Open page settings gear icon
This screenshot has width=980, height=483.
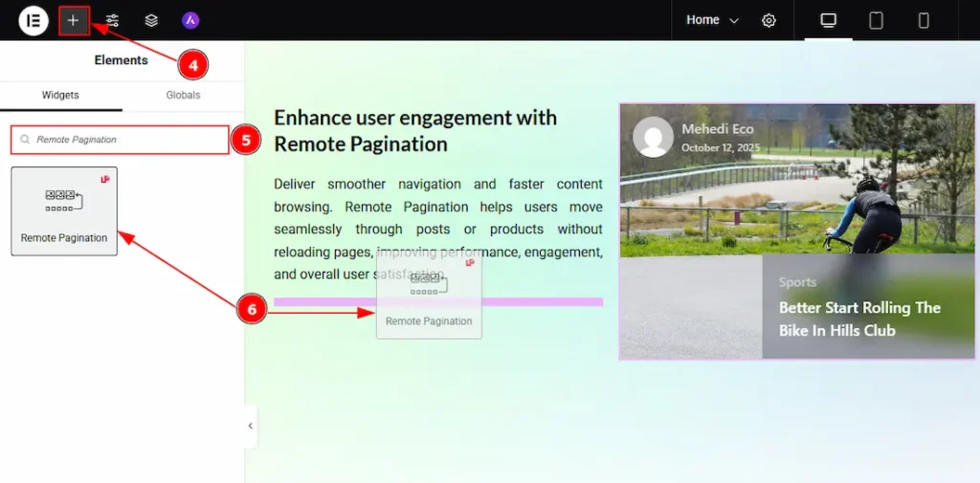(x=768, y=20)
